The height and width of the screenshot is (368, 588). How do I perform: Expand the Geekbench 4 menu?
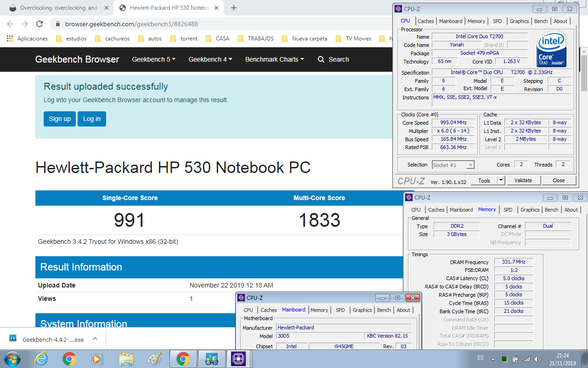(x=210, y=59)
